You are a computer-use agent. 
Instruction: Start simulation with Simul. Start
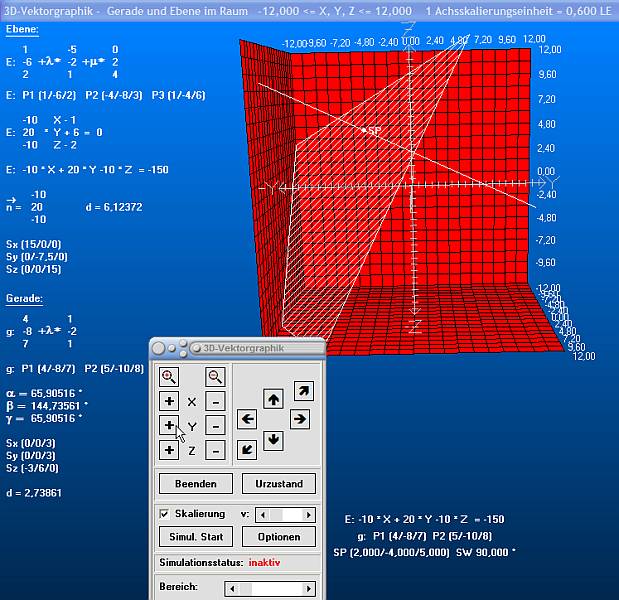(x=195, y=537)
